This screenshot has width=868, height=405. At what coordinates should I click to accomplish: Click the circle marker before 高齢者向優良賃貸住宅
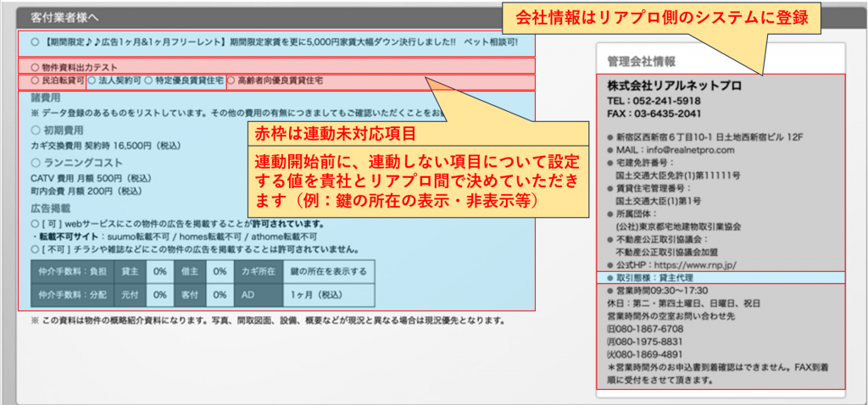click(x=232, y=81)
